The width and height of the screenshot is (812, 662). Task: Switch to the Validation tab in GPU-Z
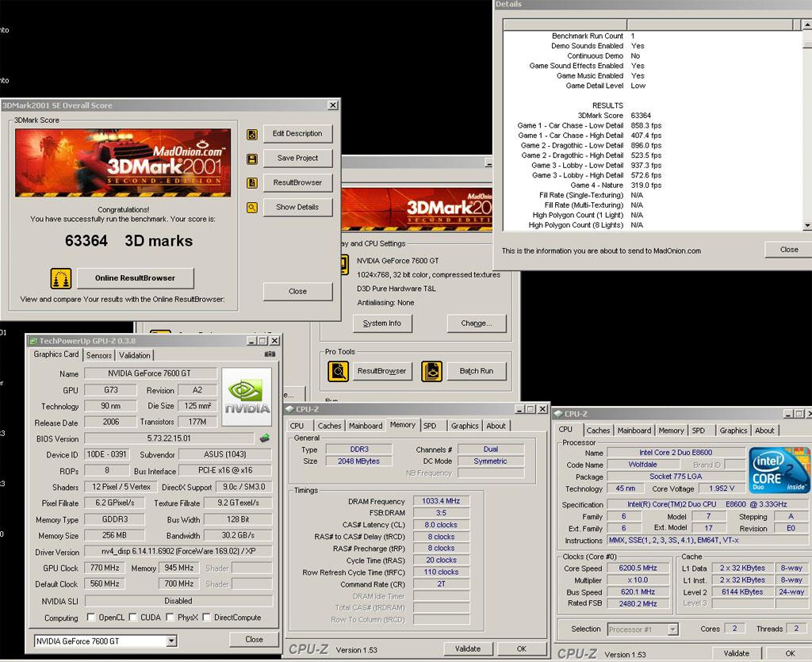[135, 355]
